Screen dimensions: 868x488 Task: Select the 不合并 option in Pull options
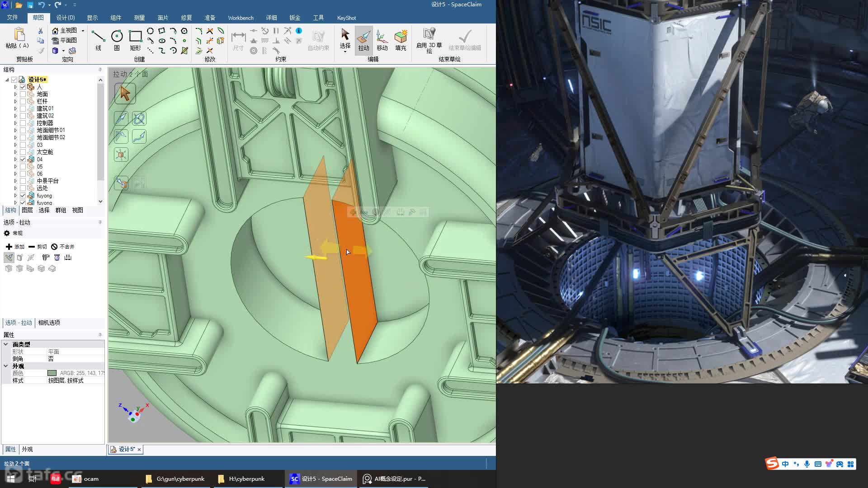63,247
